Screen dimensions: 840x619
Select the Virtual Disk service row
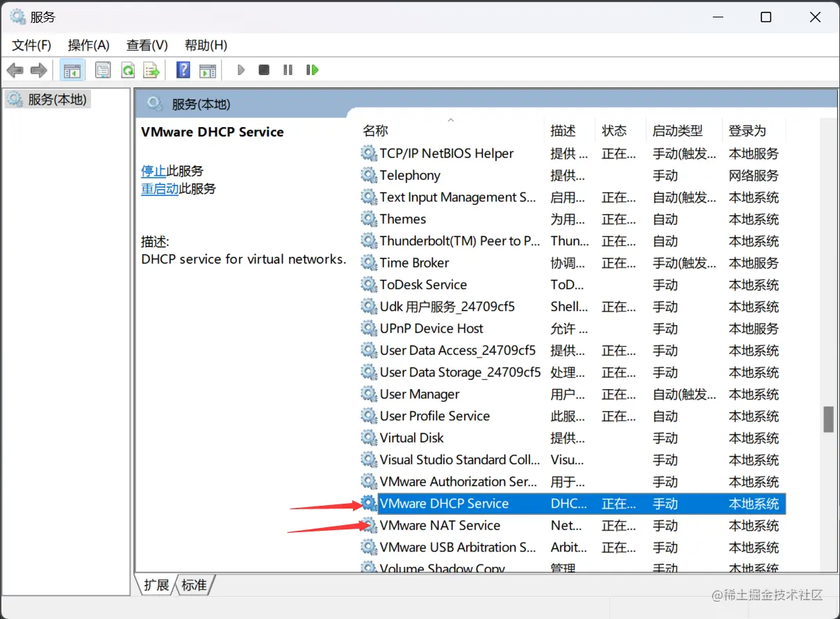point(573,438)
